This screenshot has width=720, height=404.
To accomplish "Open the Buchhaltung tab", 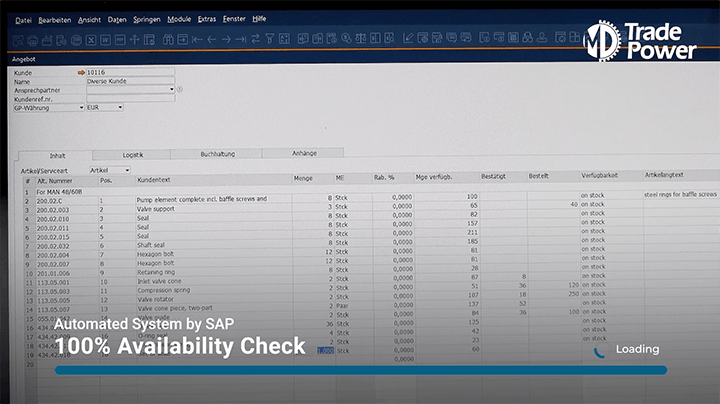I will (217, 154).
